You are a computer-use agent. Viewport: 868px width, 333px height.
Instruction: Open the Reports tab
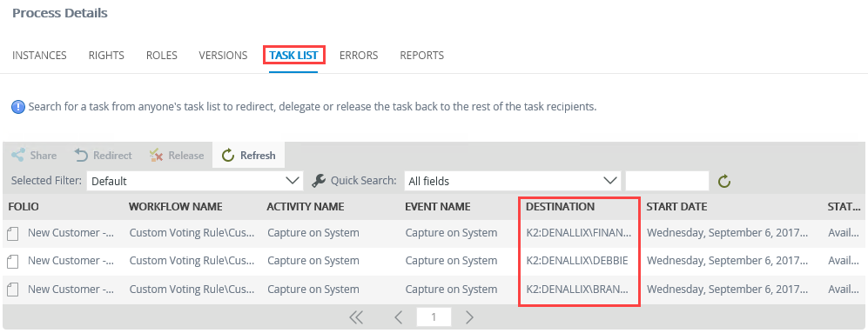pos(422,56)
